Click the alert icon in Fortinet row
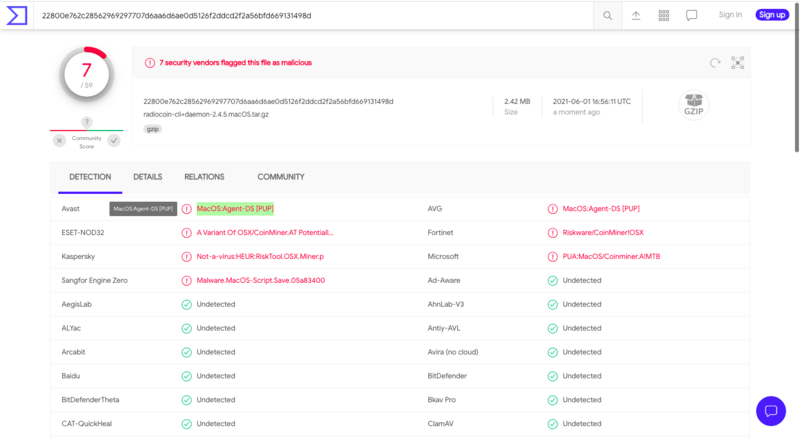The image size is (800, 440). [553, 233]
